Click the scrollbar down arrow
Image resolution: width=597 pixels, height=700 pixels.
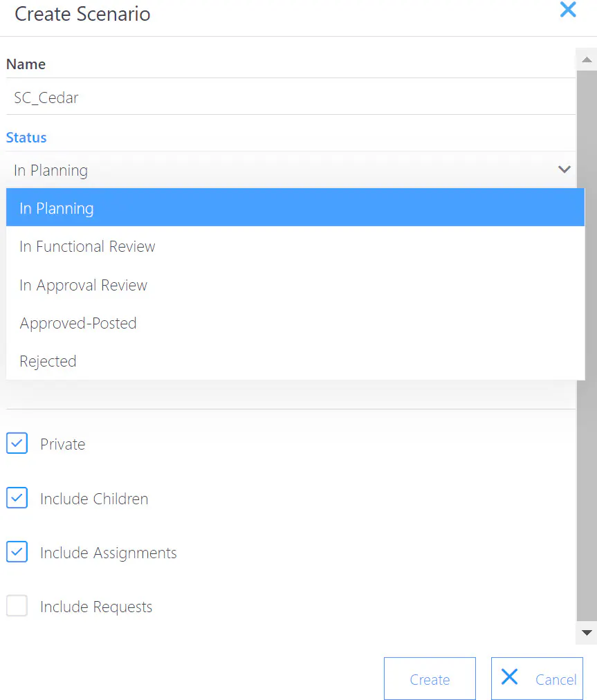[587, 633]
